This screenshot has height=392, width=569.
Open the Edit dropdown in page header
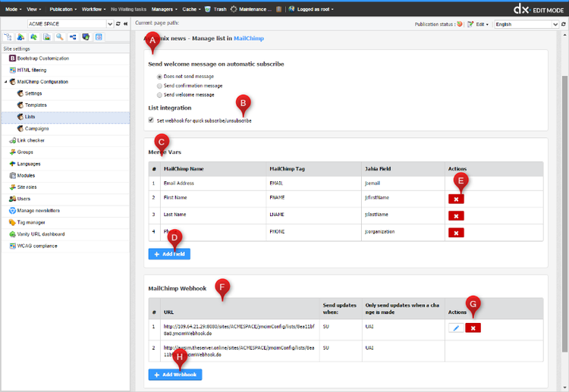click(483, 24)
